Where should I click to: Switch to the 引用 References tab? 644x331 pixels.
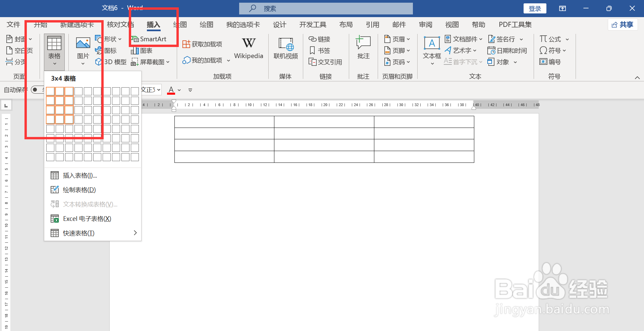point(372,25)
